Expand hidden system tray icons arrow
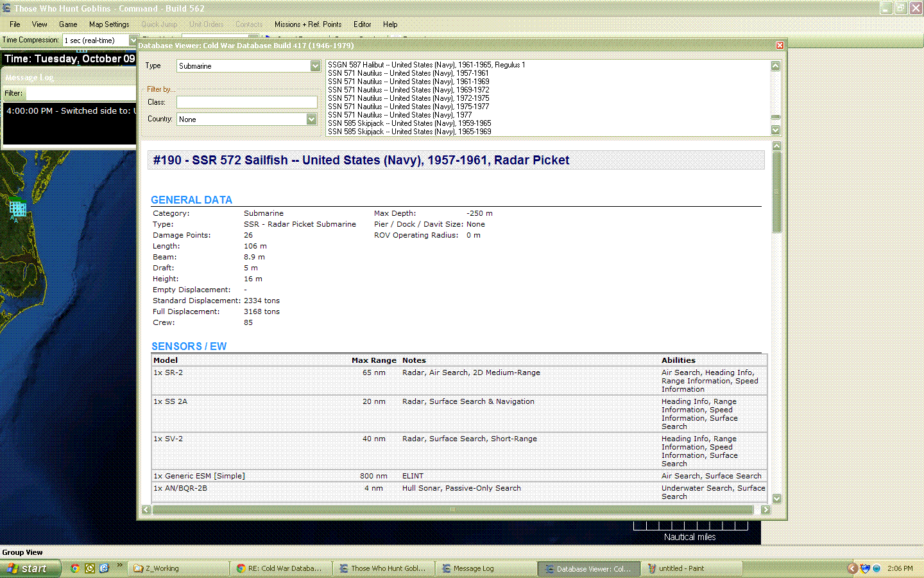The image size is (924, 578). pyautogui.click(x=853, y=568)
